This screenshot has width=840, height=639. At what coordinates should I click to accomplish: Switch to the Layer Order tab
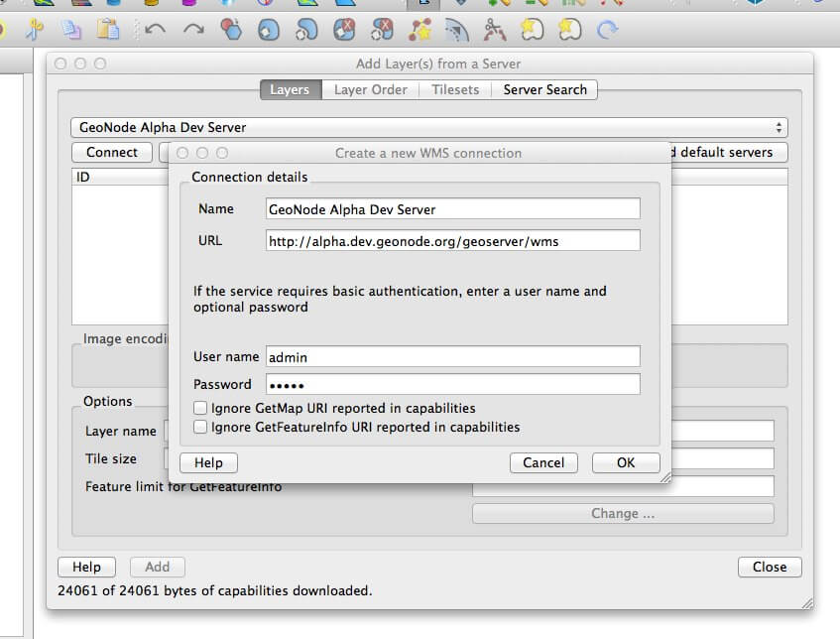[370, 89]
